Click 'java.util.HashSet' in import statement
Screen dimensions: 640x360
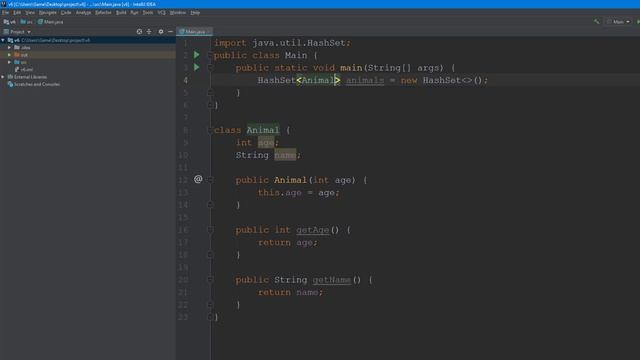(300, 43)
